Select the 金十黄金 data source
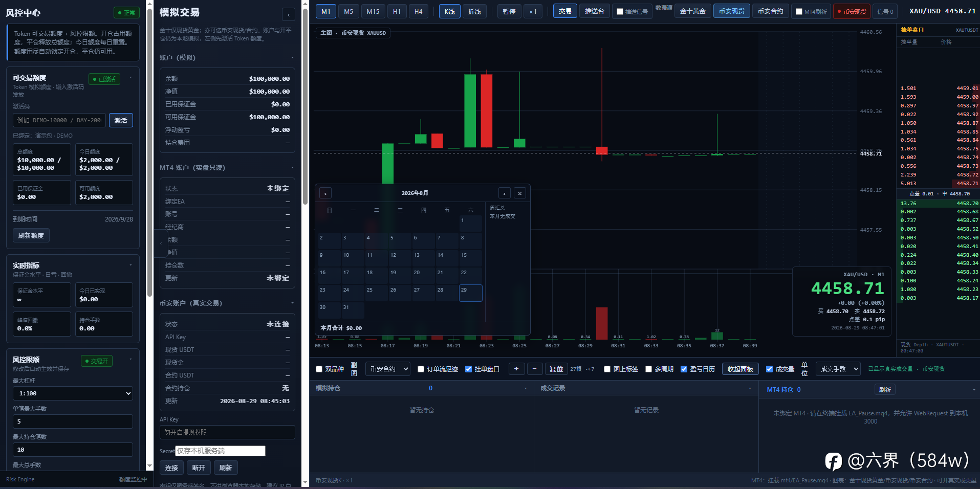 pos(692,11)
